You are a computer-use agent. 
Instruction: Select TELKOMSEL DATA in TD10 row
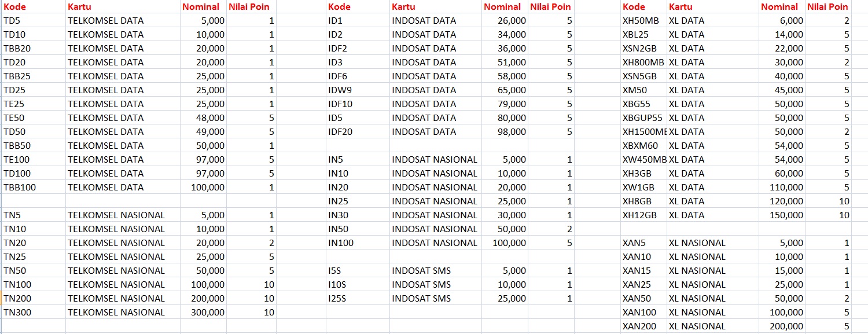pos(123,34)
